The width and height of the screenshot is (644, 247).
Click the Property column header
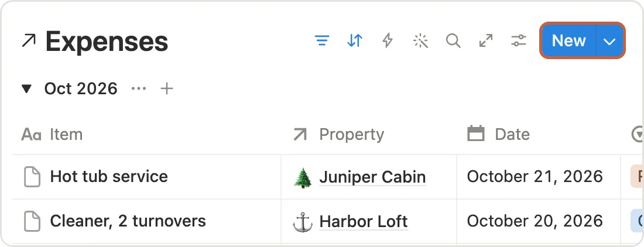tap(368, 134)
